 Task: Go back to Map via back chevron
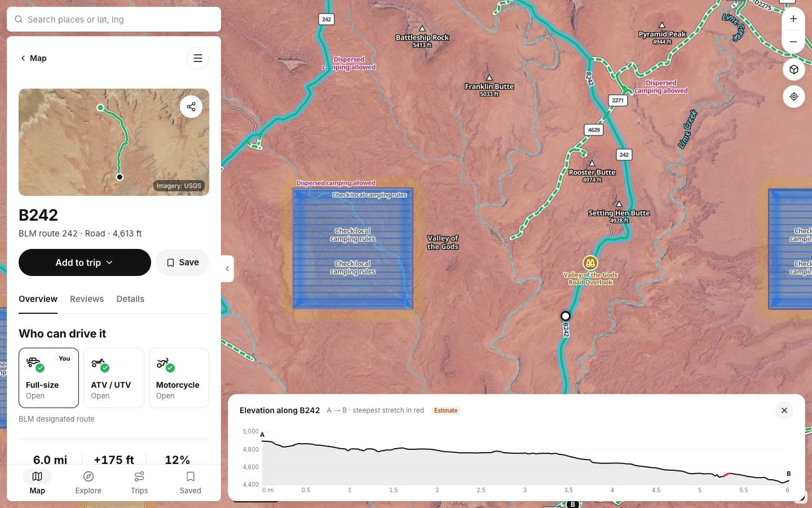tap(33, 58)
